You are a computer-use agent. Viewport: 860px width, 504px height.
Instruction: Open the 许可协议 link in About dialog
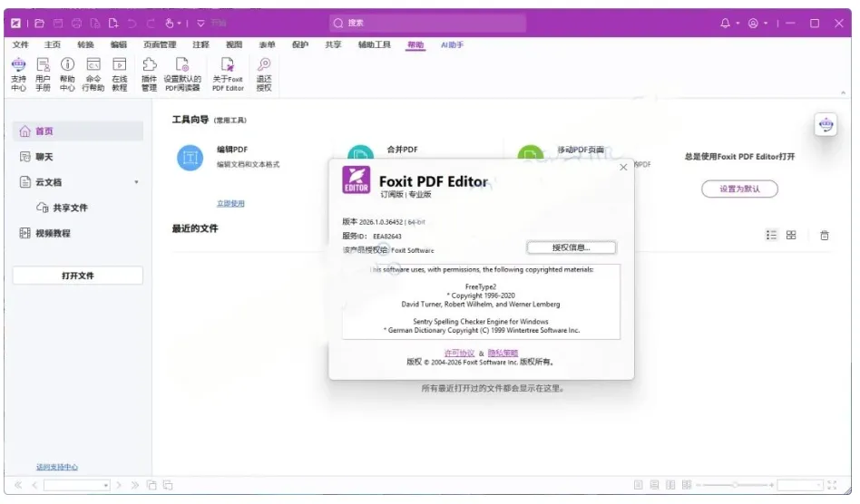[459, 354]
